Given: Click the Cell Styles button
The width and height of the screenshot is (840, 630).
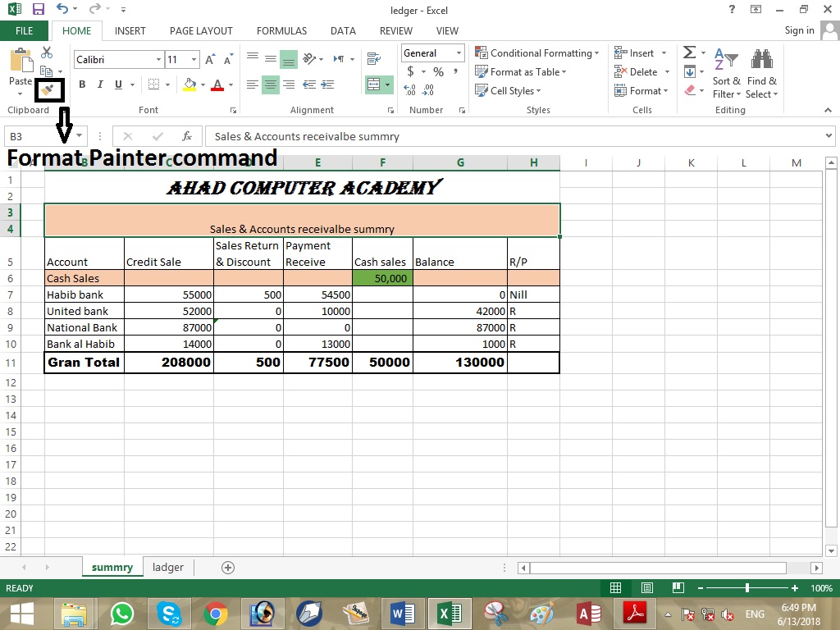Looking at the screenshot, I should [509, 90].
